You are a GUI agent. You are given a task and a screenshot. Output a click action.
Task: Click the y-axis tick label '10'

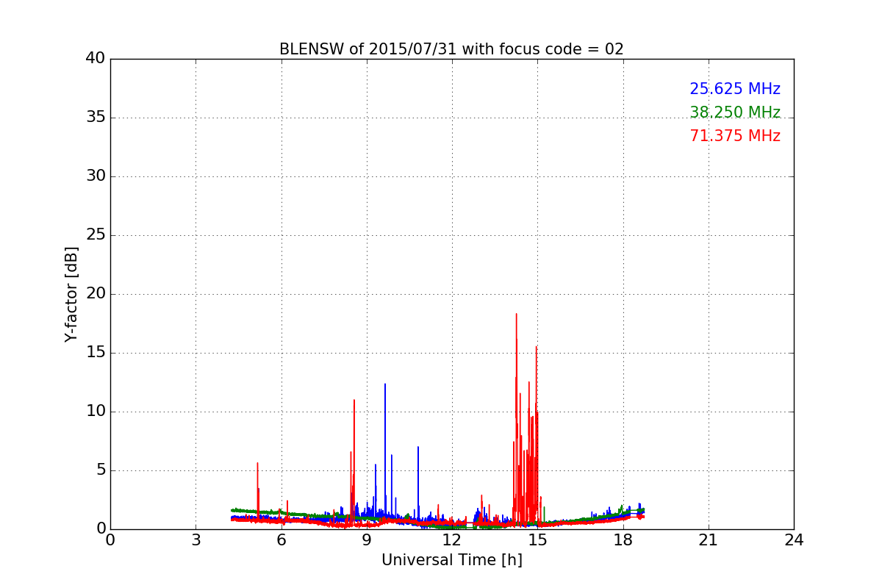pos(95,412)
